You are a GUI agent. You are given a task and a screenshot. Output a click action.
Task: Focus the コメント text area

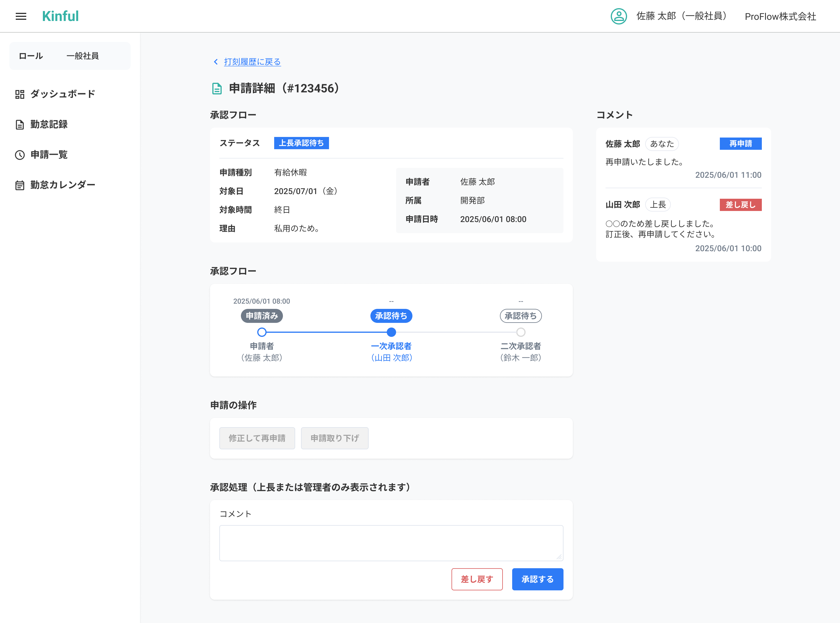[391, 543]
